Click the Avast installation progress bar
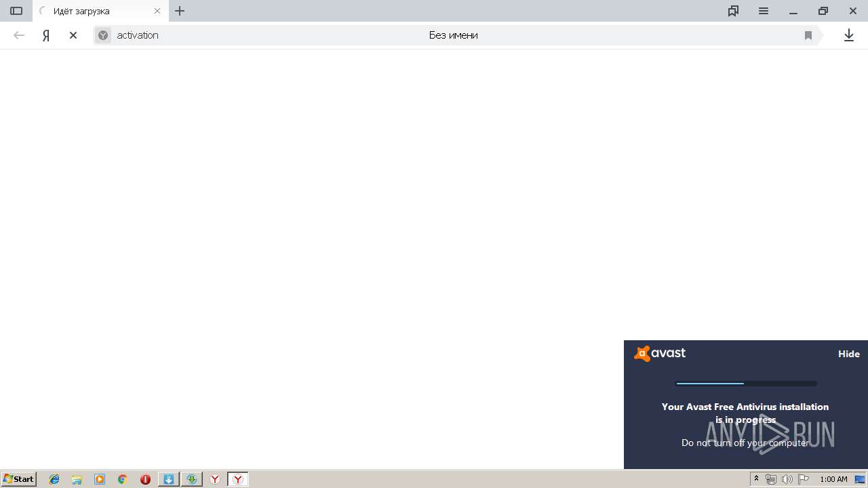This screenshot has height=488, width=868. 746,384
